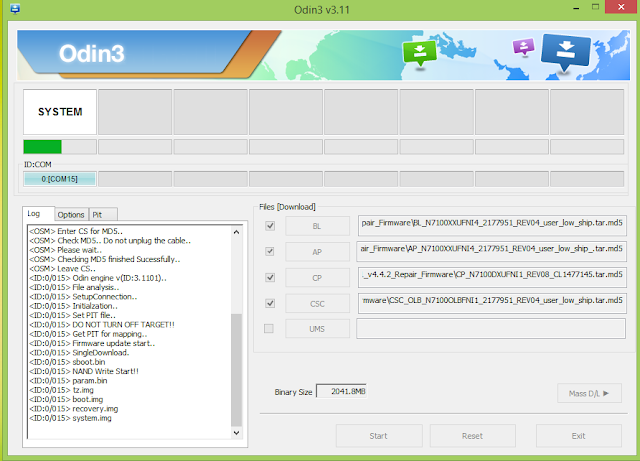
Task: Click the 'Please wait..' log line
Action: pyautogui.click(x=65, y=250)
